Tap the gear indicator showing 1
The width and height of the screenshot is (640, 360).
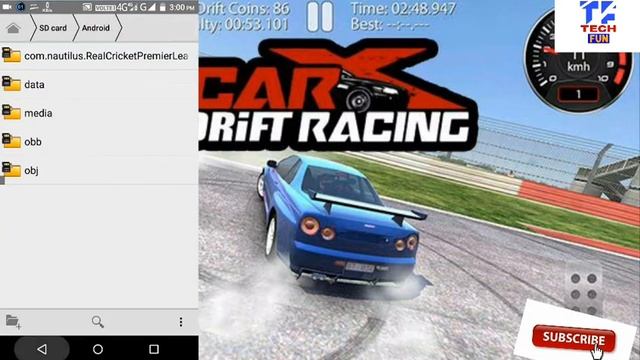578,94
